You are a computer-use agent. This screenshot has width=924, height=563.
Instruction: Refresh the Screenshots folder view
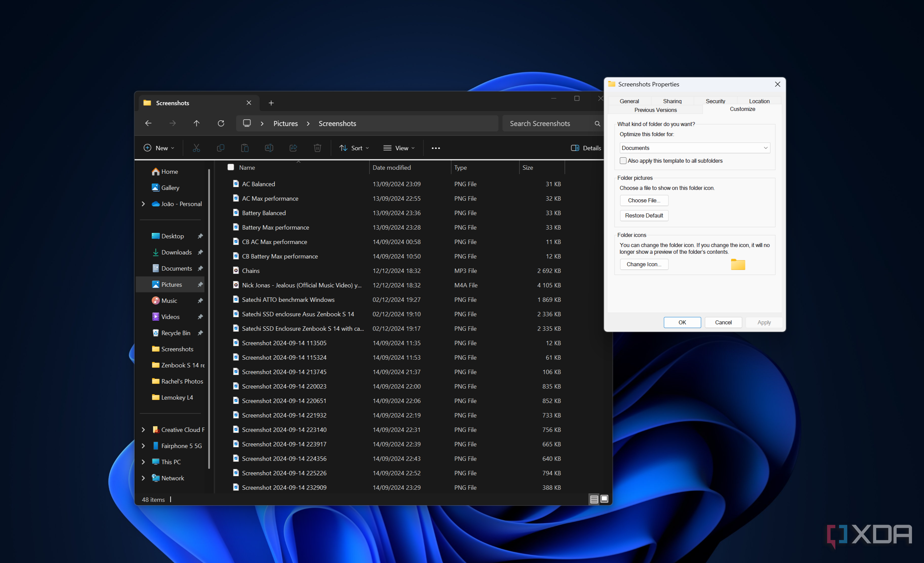221,123
